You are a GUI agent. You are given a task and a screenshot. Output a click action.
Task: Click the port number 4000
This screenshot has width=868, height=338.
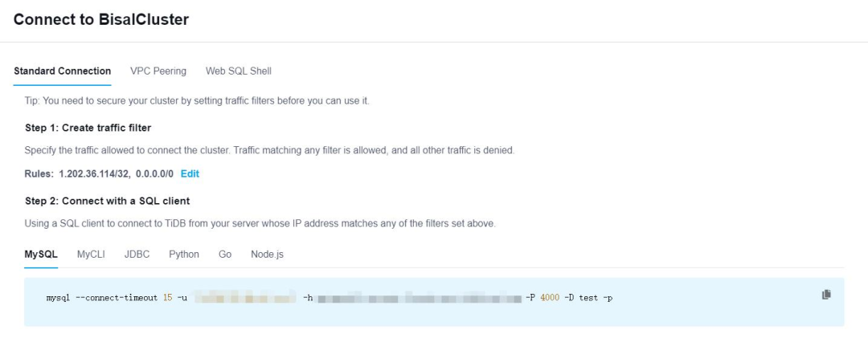point(549,299)
